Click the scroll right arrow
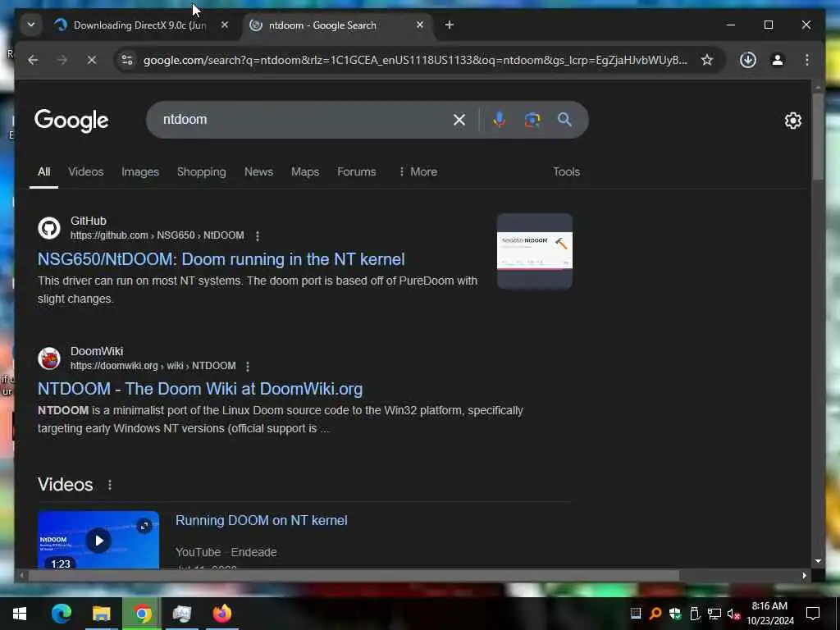840x630 pixels. (x=804, y=575)
